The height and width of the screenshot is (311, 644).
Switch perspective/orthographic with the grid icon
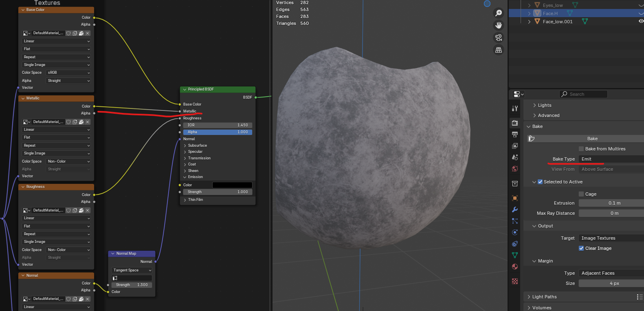[498, 50]
